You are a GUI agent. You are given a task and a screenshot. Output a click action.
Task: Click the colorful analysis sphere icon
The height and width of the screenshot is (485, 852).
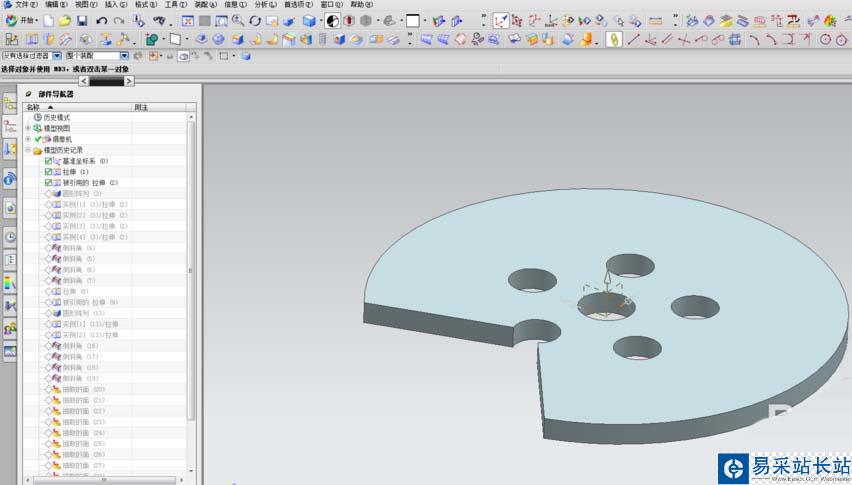[830, 21]
